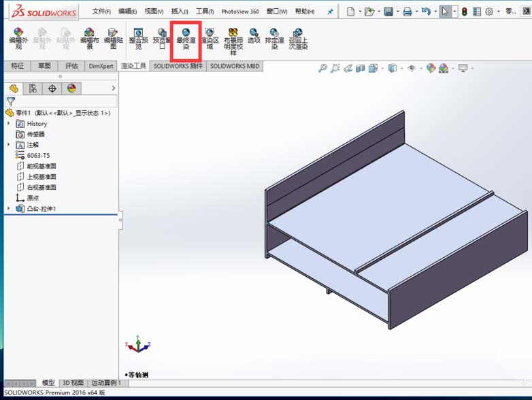The height and width of the screenshot is (400, 532).
Task: Open the Options gear icon
Action: [x=489, y=12]
